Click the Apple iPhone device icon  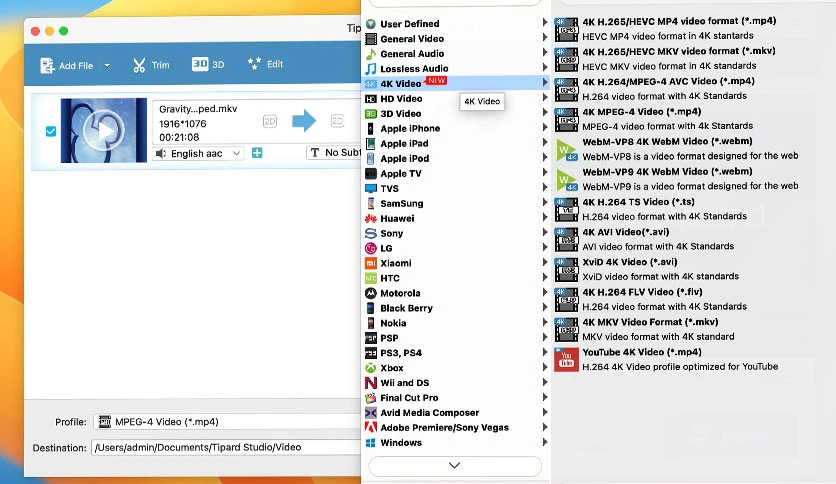tap(371, 128)
